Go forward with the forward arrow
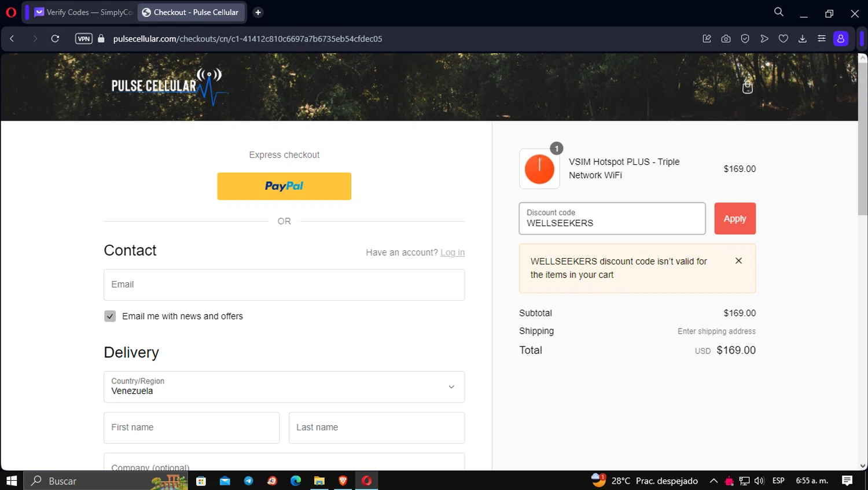 click(35, 39)
